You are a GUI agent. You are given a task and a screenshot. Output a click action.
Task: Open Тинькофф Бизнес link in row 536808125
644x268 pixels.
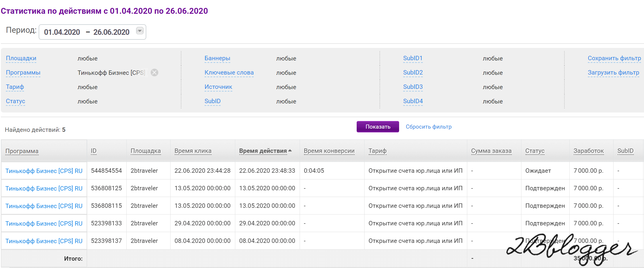pos(44,188)
